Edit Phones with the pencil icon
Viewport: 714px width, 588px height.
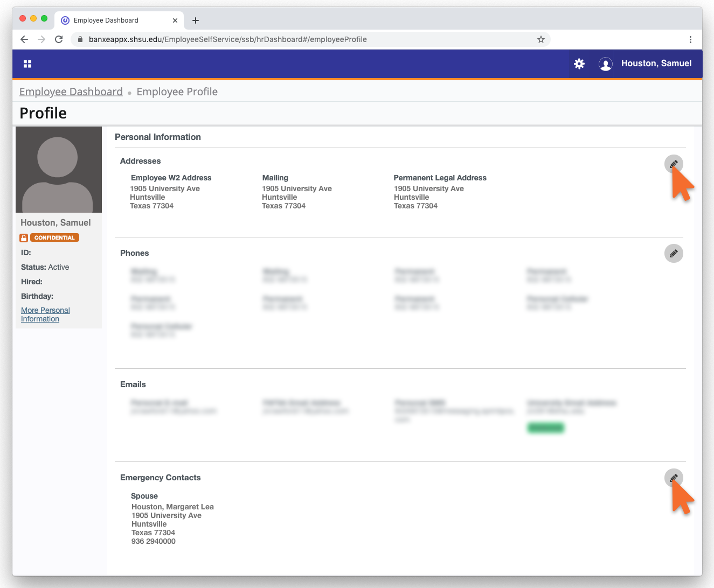click(673, 254)
